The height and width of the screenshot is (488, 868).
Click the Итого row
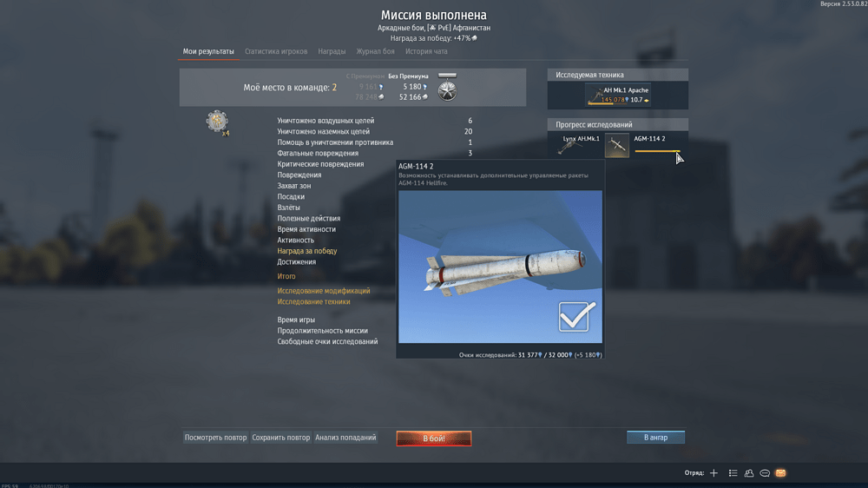tap(286, 276)
